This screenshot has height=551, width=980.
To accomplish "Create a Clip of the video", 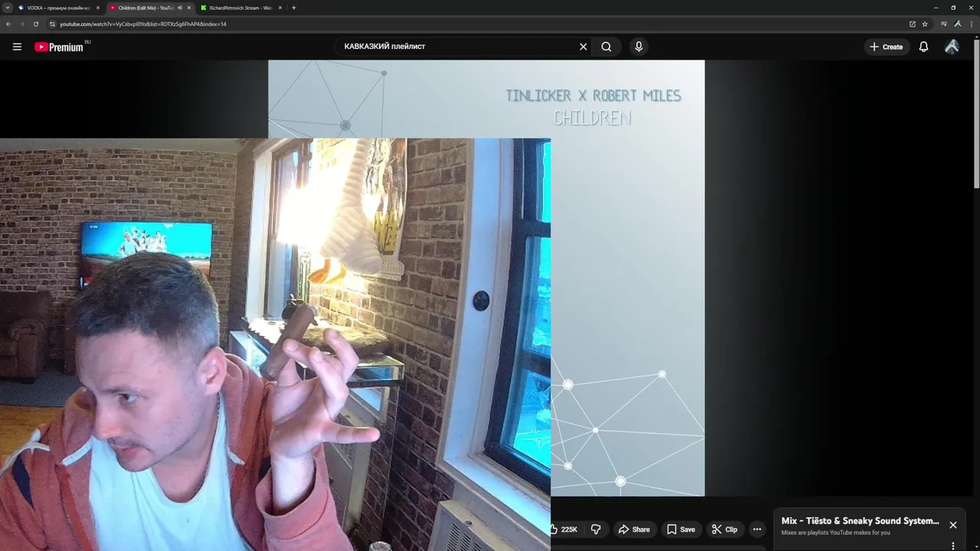I will pyautogui.click(x=724, y=529).
